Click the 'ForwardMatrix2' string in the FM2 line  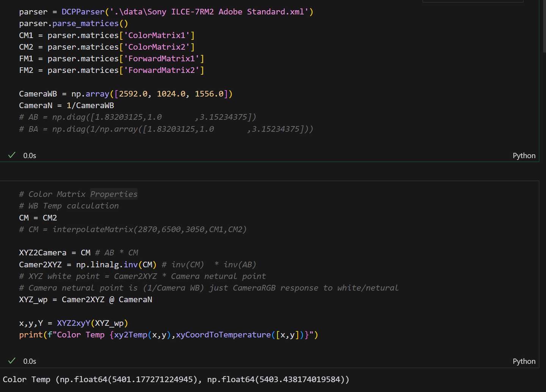(162, 70)
